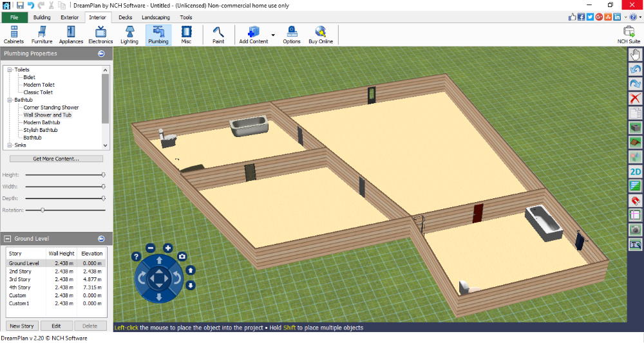
Task: Open the NCH Suite
Action: pos(629,35)
